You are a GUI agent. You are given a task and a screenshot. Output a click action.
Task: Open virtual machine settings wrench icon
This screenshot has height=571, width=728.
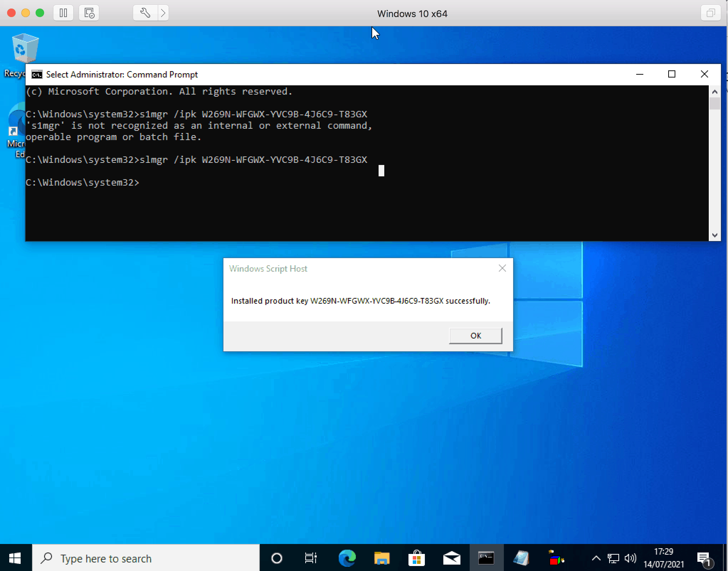(x=145, y=13)
